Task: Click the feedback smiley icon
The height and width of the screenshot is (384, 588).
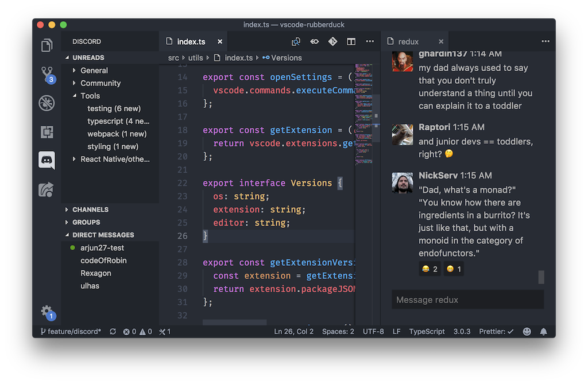Action: pyautogui.click(x=527, y=332)
